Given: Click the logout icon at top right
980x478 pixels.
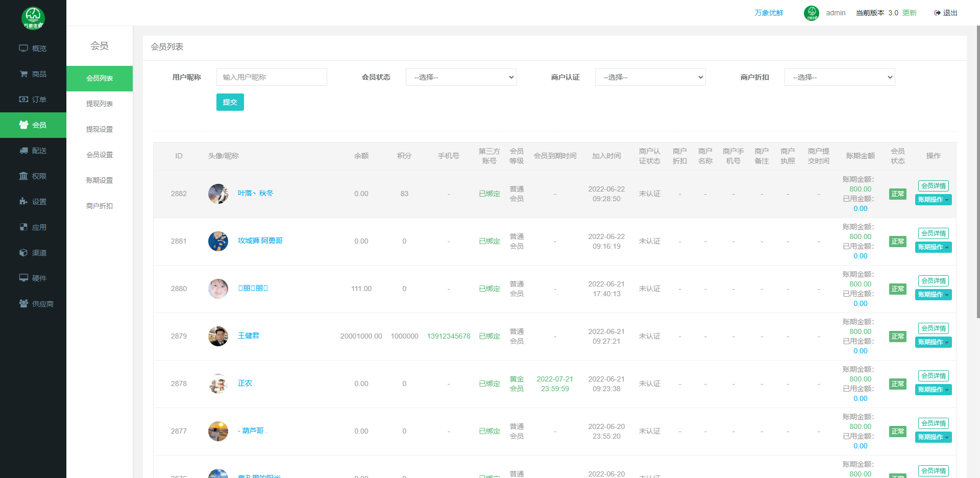Looking at the screenshot, I should tap(937, 13).
